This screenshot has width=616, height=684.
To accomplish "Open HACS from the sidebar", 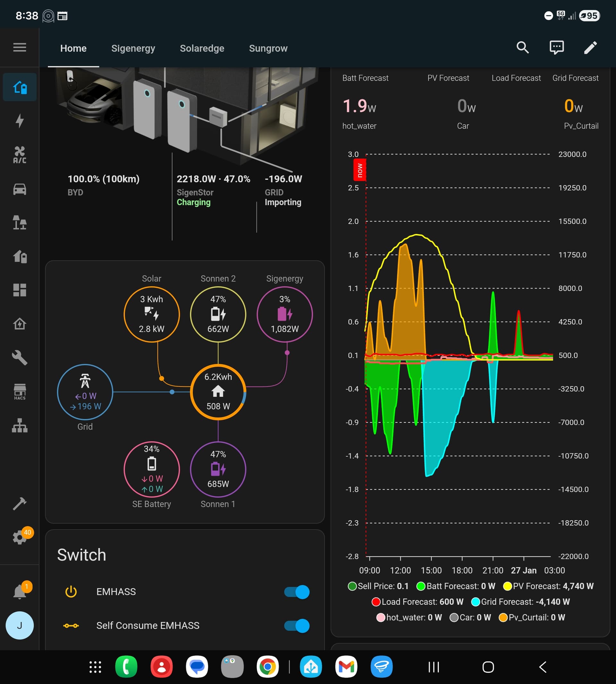I will click(20, 392).
